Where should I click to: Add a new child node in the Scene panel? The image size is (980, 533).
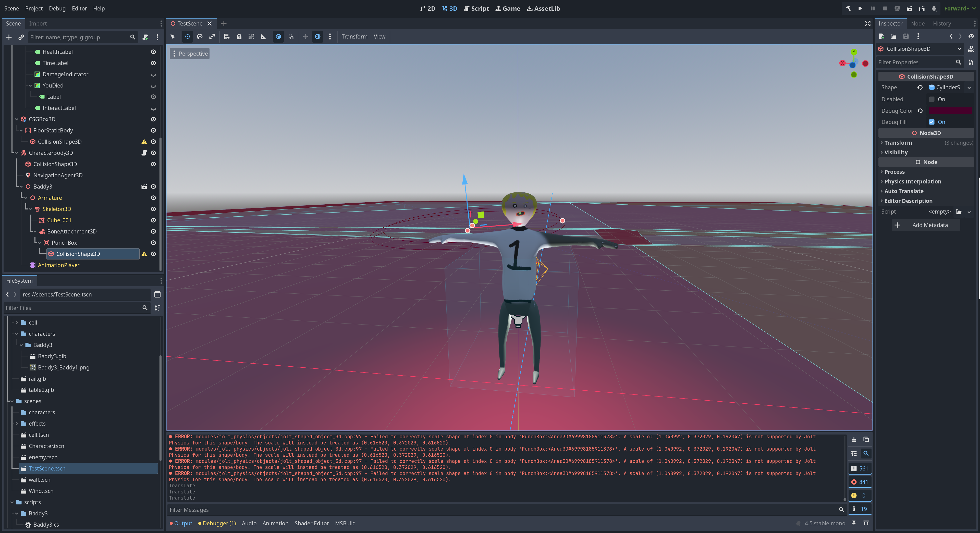coord(9,37)
